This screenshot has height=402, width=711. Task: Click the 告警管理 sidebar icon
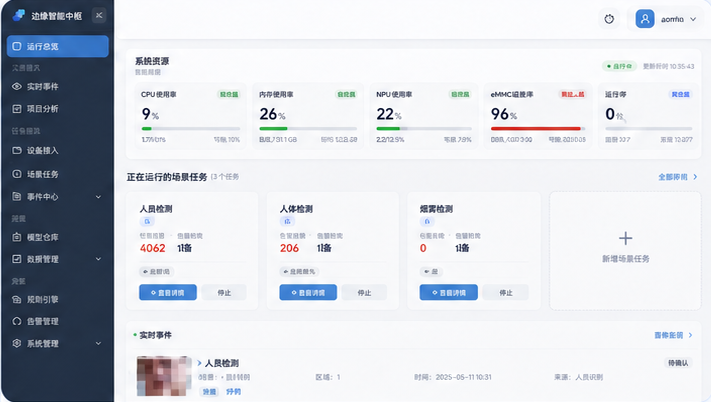17,321
